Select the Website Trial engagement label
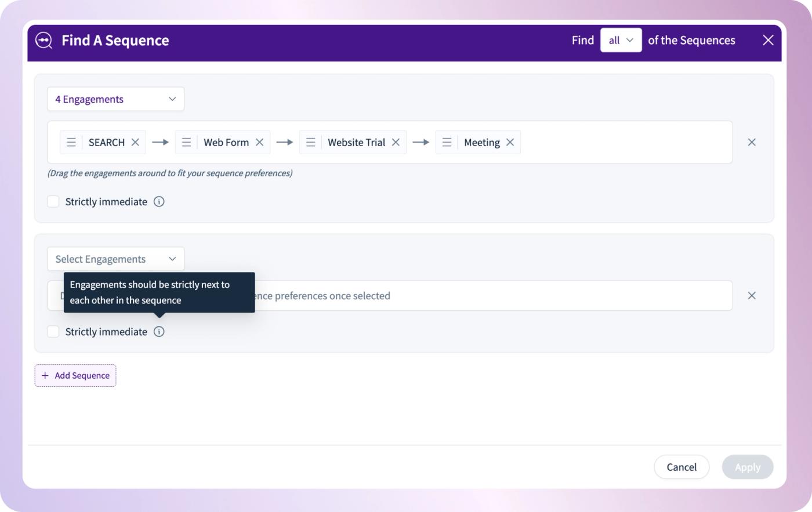This screenshot has height=512, width=812. point(357,142)
